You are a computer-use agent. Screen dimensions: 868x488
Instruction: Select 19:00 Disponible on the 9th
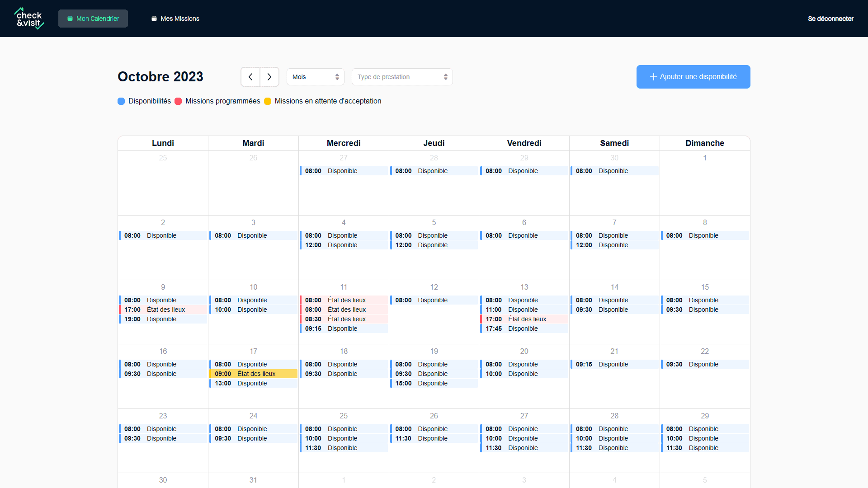click(x=163, y=319)
